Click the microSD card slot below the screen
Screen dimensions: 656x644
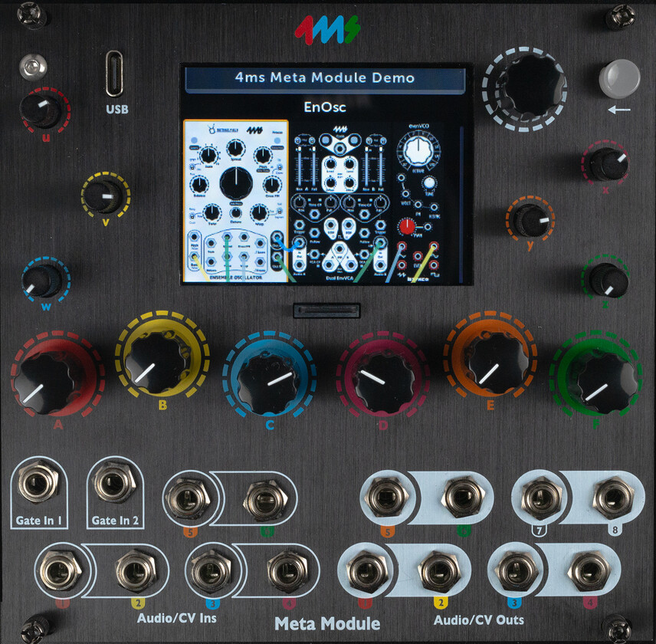tap(326, 311)
